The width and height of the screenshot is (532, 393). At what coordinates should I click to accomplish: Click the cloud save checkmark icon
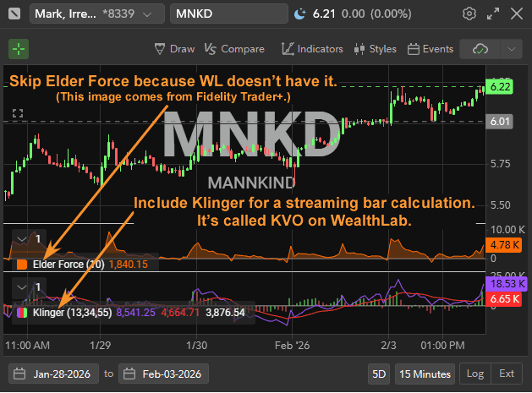coord(480,50)
